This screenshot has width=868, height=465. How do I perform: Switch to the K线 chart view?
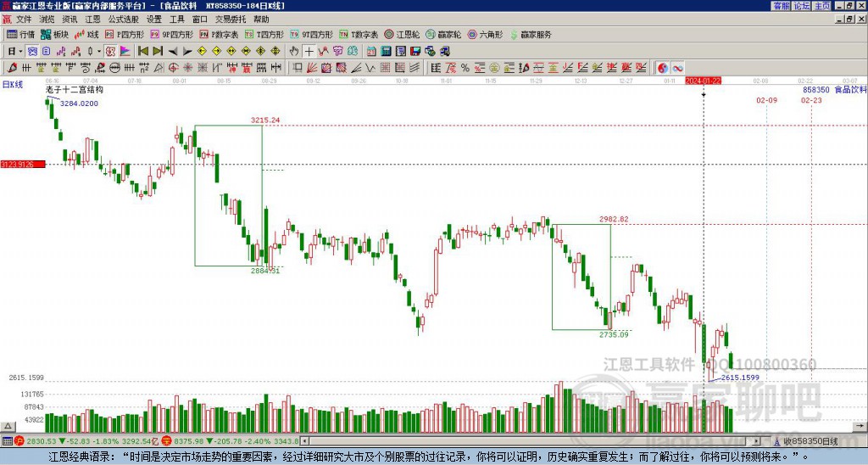click(86, 34)
